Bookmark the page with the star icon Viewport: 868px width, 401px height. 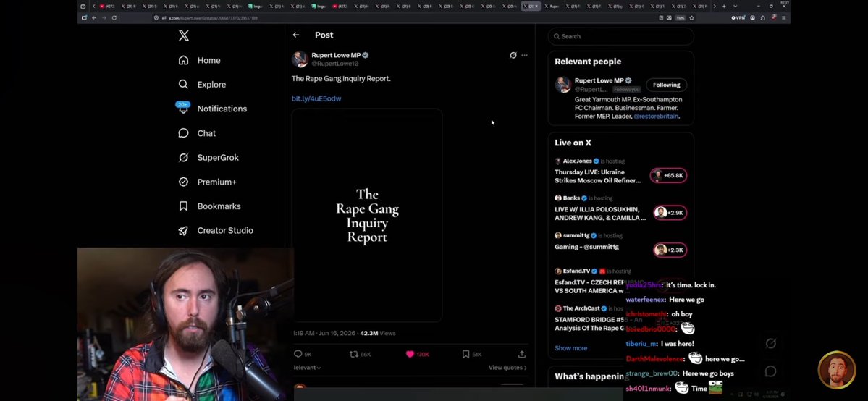pos(691,17)
